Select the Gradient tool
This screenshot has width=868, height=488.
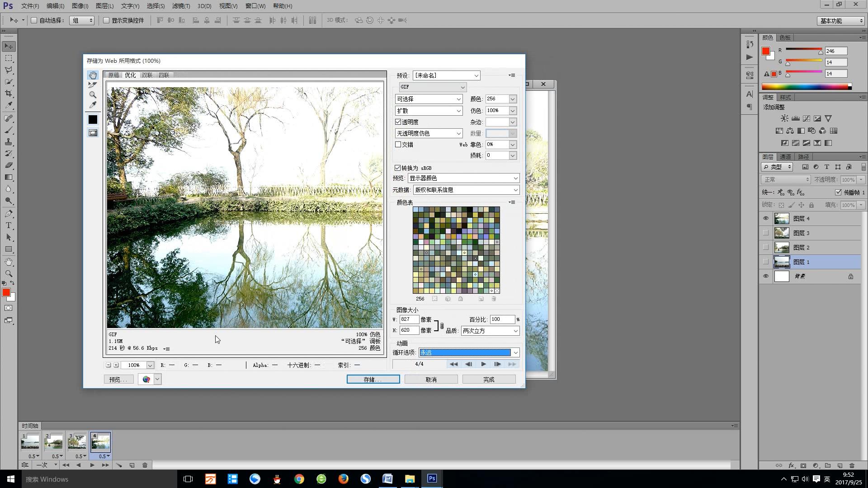click(x=9, y=177)
